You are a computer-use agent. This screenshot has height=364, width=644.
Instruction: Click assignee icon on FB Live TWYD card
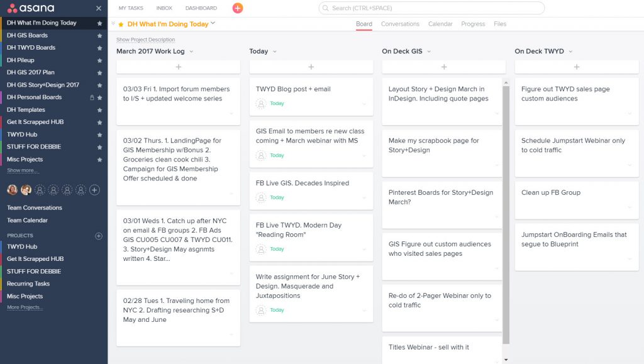coord(261,249)
